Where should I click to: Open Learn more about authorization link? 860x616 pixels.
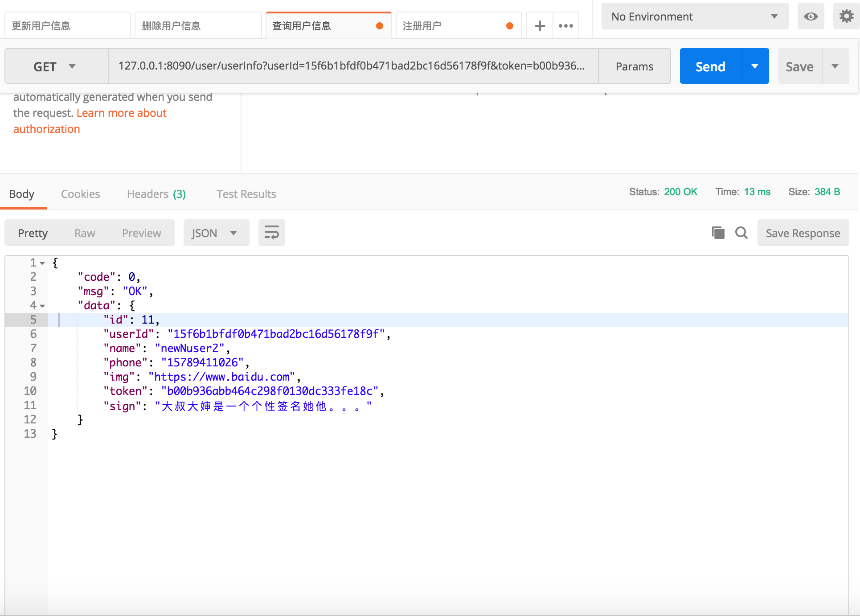click(x=121, y=113)
